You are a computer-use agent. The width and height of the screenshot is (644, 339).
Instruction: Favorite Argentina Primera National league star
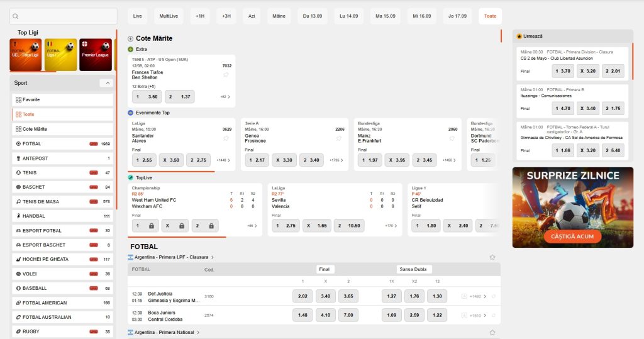pos(492,333)
